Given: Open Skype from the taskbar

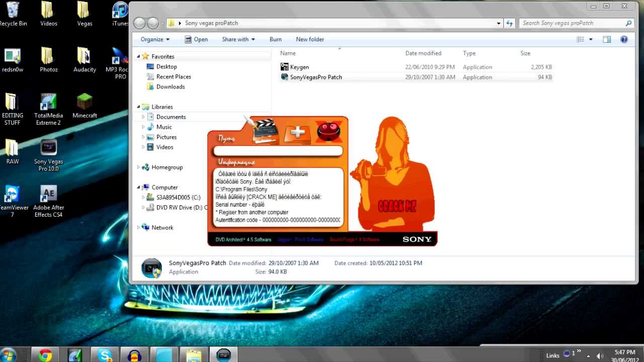Looking at the screenshot, I should [105, 355].
